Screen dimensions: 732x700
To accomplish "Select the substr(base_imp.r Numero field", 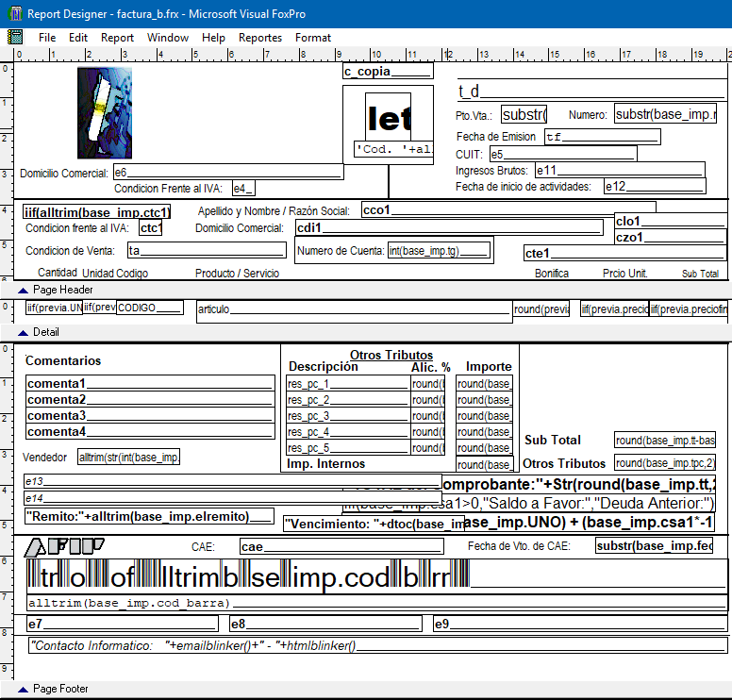I will tap(665, 113).
